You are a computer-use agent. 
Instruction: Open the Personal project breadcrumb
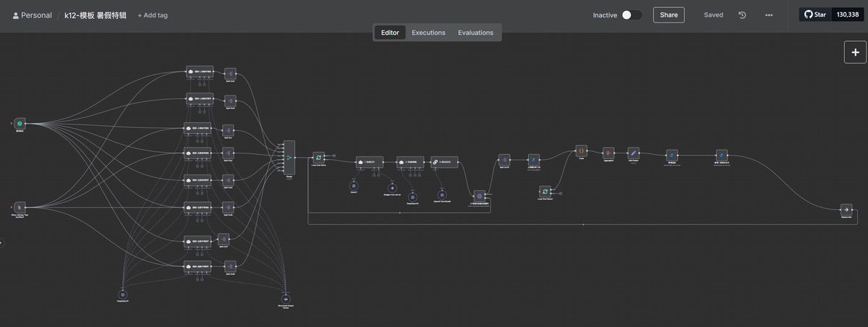pyautogui.click(x=33, y=15)
